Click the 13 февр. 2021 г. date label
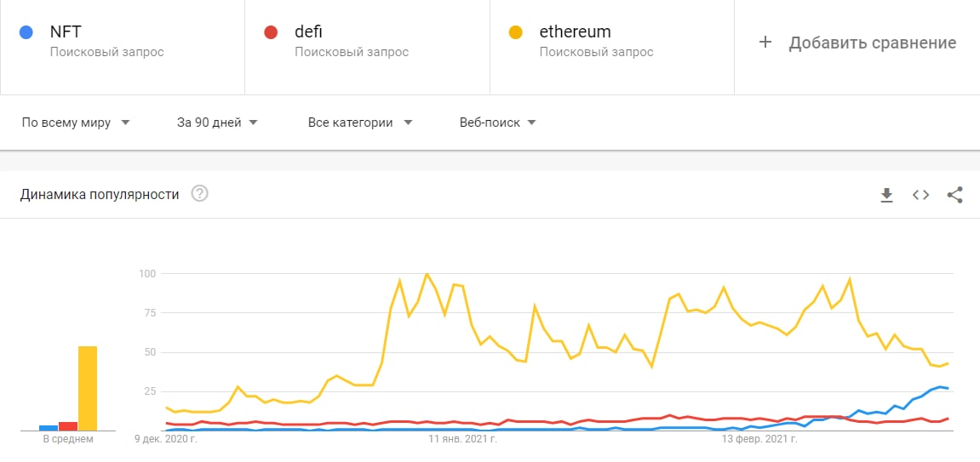The image size is (980, 462). 759,440
